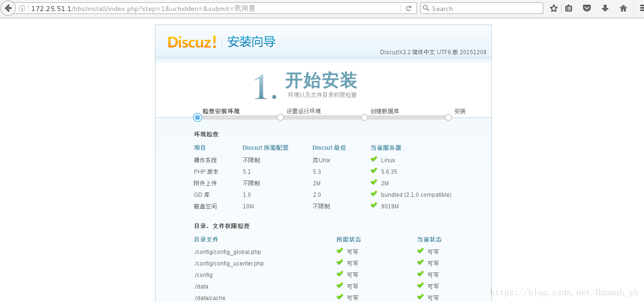Go back with the browser back arrow
Image resolution: width=644 pixels, height=302 pixels.
8,8
